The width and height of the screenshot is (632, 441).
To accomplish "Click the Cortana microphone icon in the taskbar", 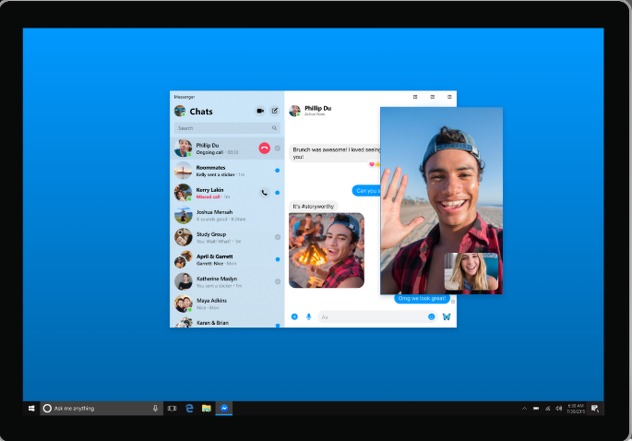I will (155, 408).
